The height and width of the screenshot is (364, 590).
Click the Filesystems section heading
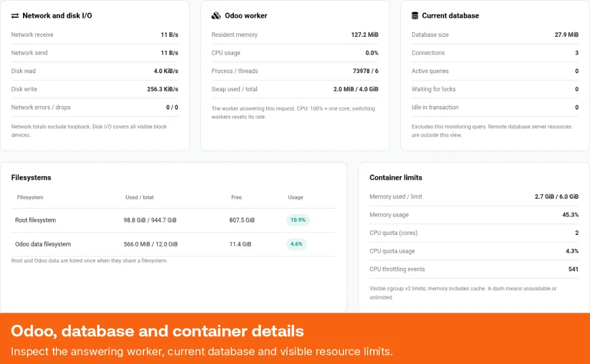[x=31, y=177]
